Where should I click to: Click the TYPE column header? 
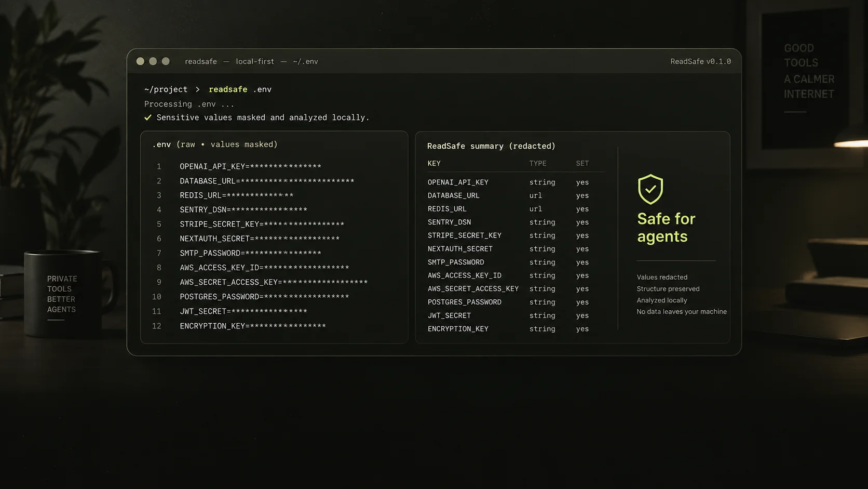click(538, 163)
